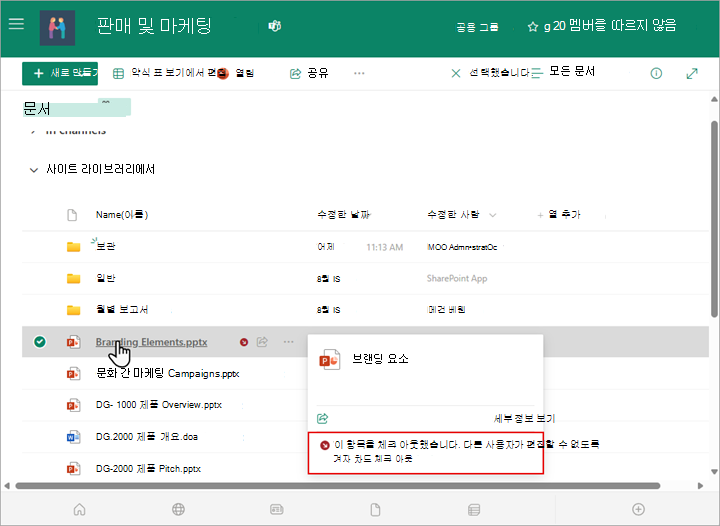Sort by Name(이름) column header
Screen dimensions: 720x526
coord(122,215)
